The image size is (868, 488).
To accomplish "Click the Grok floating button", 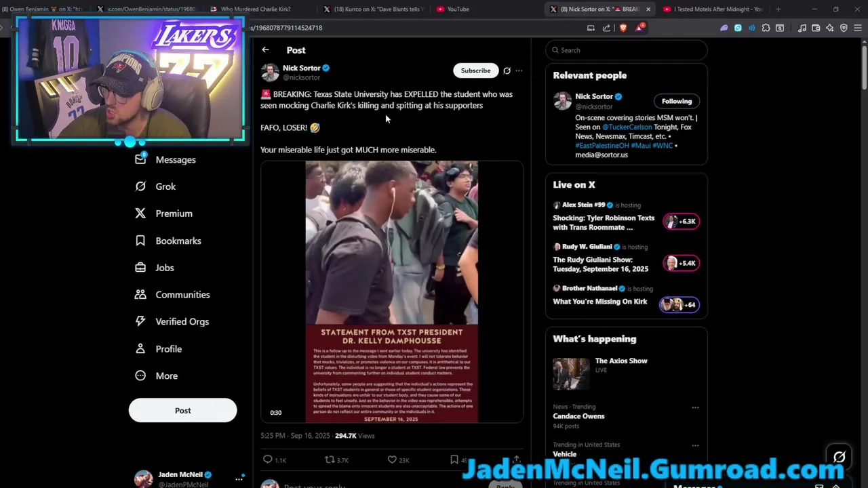I will pos(839,457).
